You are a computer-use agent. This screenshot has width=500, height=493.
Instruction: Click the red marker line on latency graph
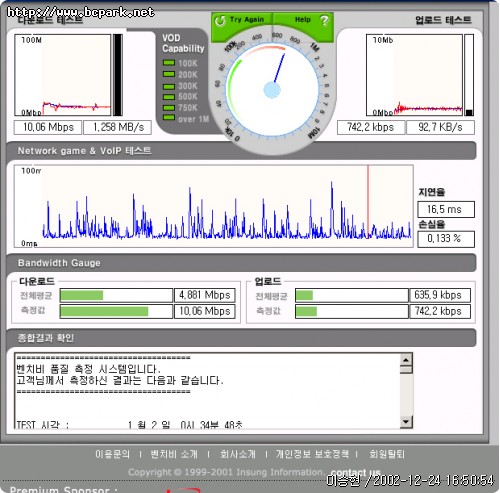pyautogui.click(x=368, y=202)
